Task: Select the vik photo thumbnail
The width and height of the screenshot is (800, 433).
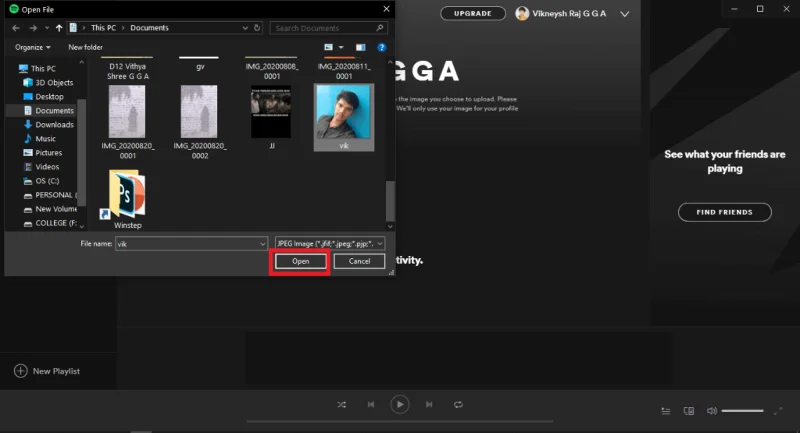Action: (344, 112)
